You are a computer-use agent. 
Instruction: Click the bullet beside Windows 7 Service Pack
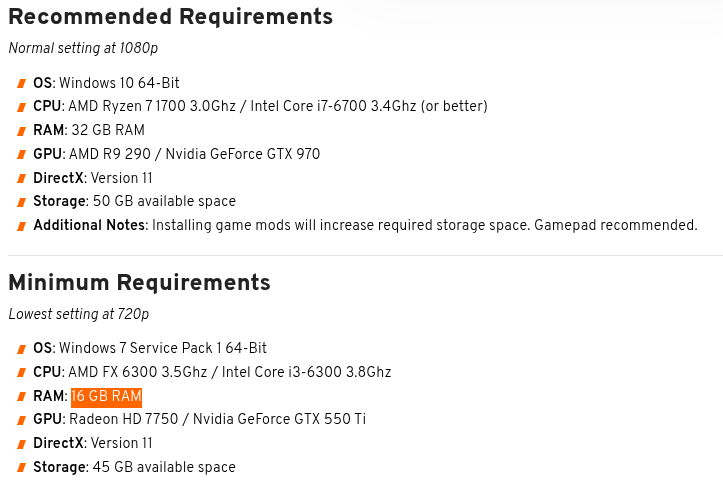(21, 349)
